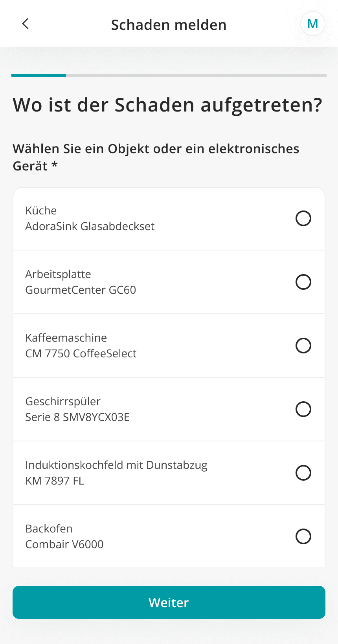The image size is (338, 644).
Task: Select the Küche AdoraSink radio button
Action: pos(303,218)
